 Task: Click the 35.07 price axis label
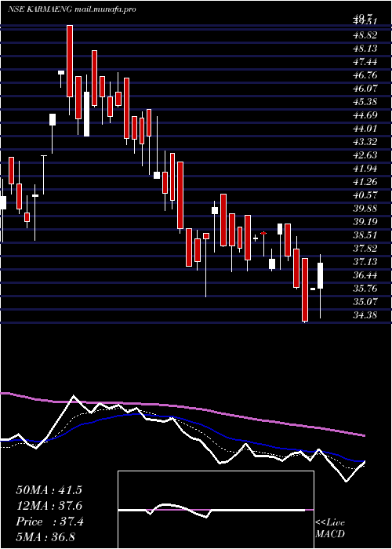(365, 302)
